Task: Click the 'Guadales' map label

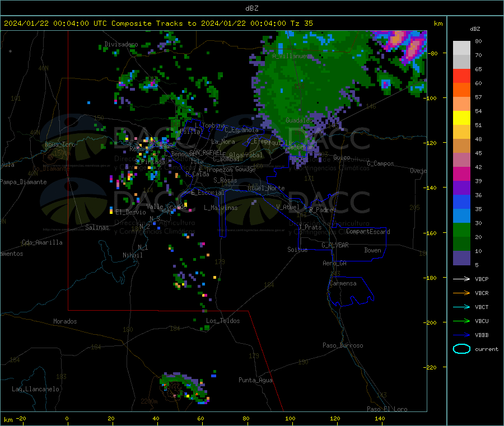Action: click(x=299, y=120)
